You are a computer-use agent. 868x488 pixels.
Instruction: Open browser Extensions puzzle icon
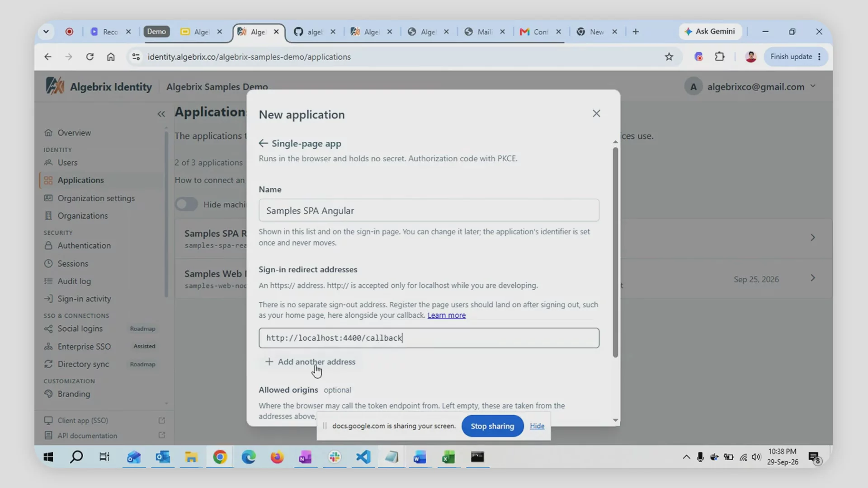click(x=719, y=56)
